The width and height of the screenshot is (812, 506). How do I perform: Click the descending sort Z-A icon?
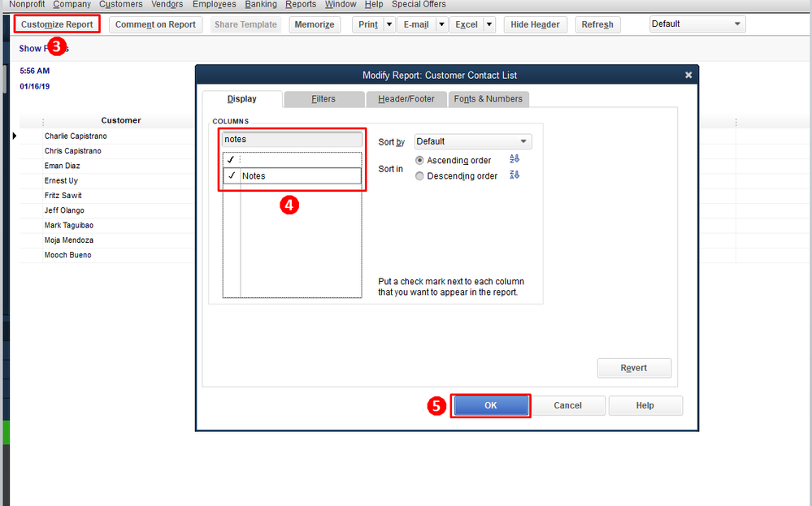pyautogui.click(x=515, y=175)
